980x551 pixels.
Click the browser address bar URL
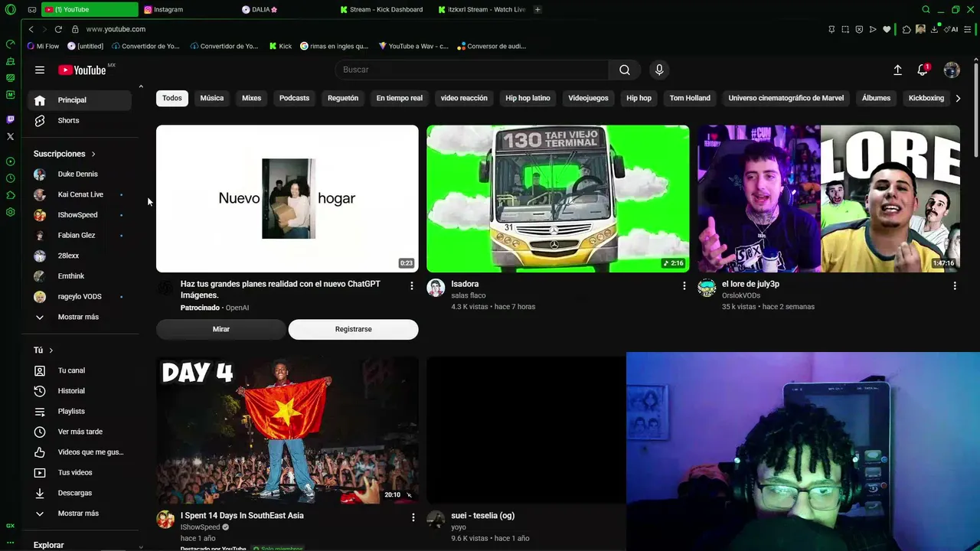point(116,29)
